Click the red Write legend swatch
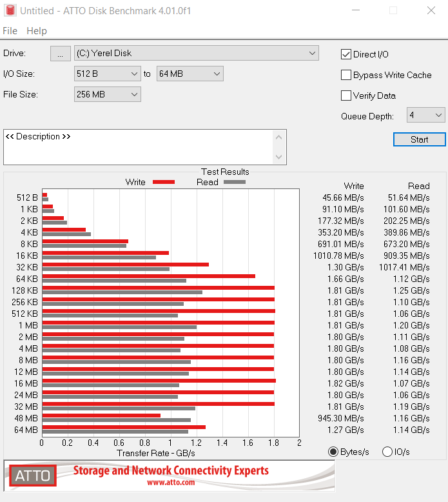Viewport: 448px width, 502px height. coord(164,182)
